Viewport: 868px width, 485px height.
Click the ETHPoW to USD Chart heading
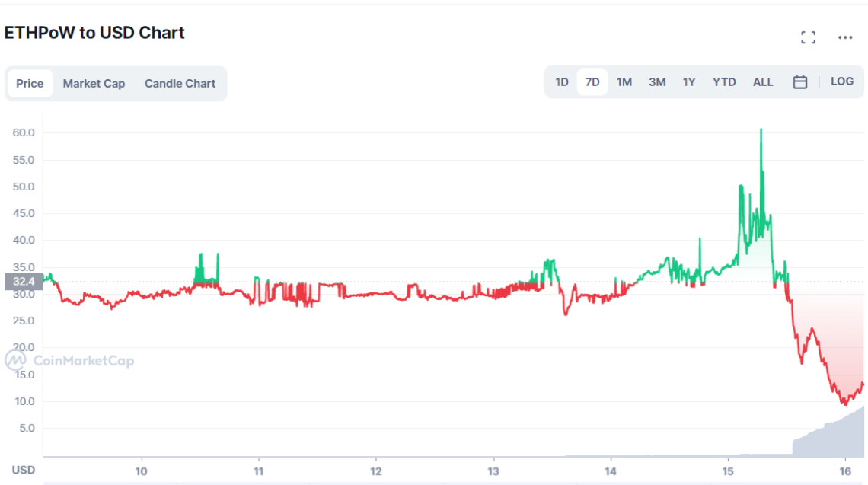[94, 33]
